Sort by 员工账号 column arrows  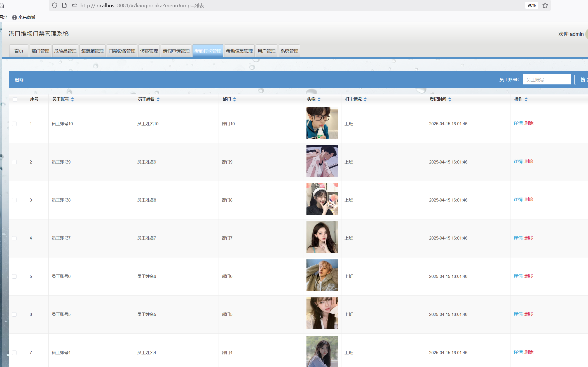click(x=72, y=99)
